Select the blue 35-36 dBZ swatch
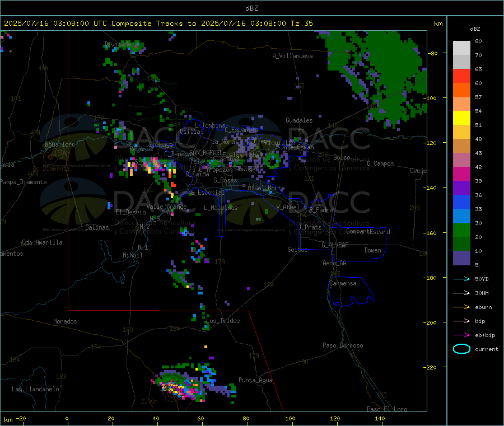 click(461, 202)
